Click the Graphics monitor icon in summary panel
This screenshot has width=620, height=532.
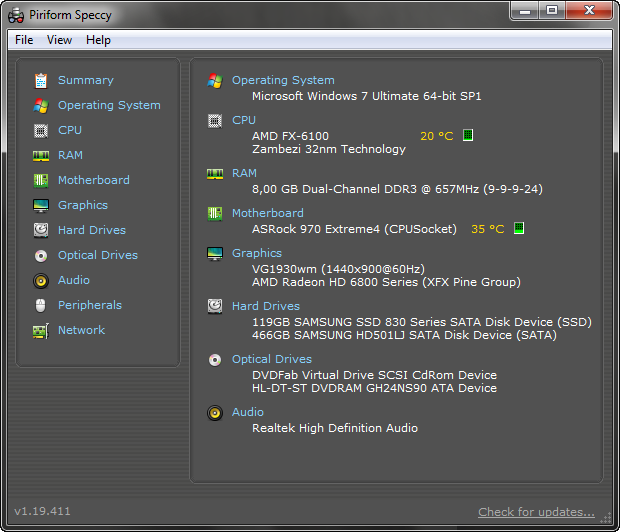(x=215, y=254)
